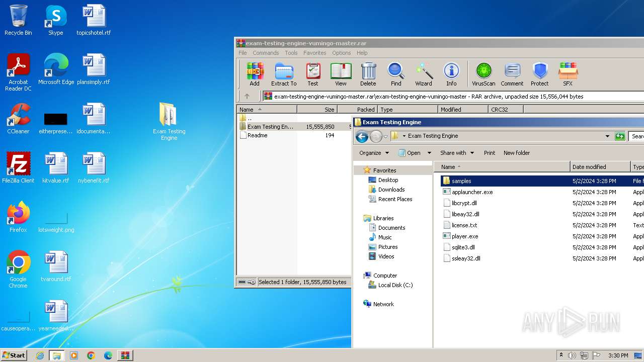Click New folder in Explorer toolbar
This screenshot has height=362, width=644.
click(517, 153)
